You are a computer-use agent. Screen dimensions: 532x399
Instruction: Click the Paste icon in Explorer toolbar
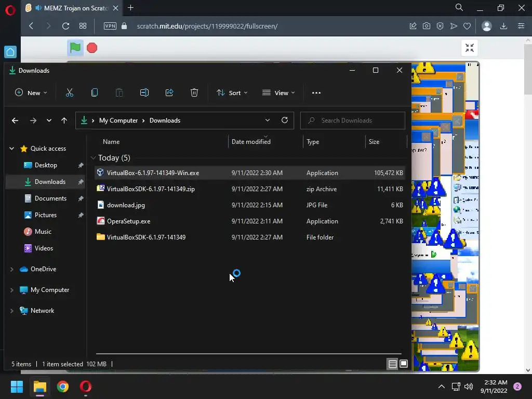coord(119,92)
